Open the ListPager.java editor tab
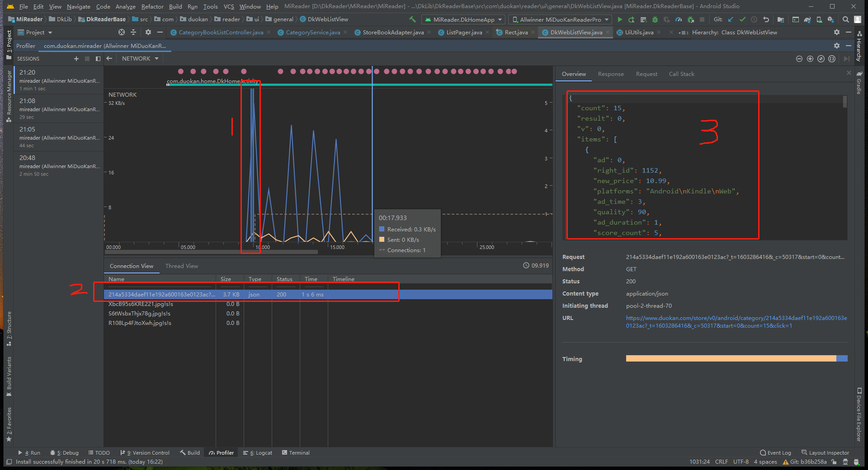 (x=464, y=33)
